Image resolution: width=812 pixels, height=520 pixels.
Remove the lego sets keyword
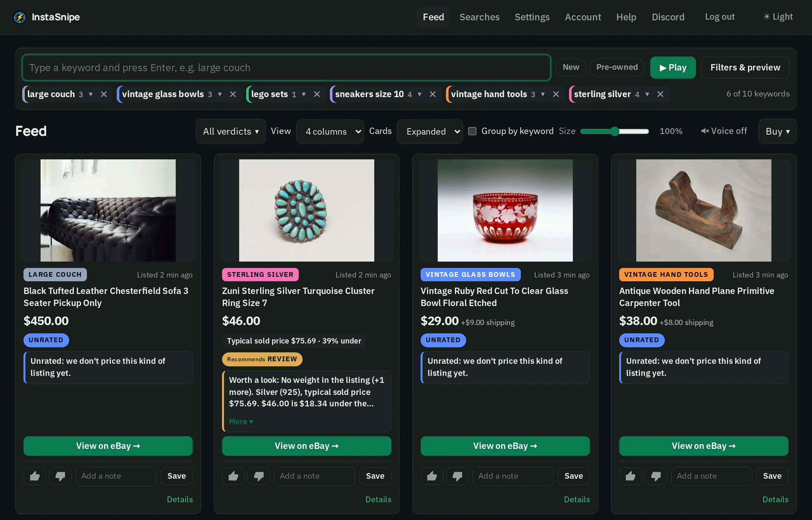pos(317,94)
